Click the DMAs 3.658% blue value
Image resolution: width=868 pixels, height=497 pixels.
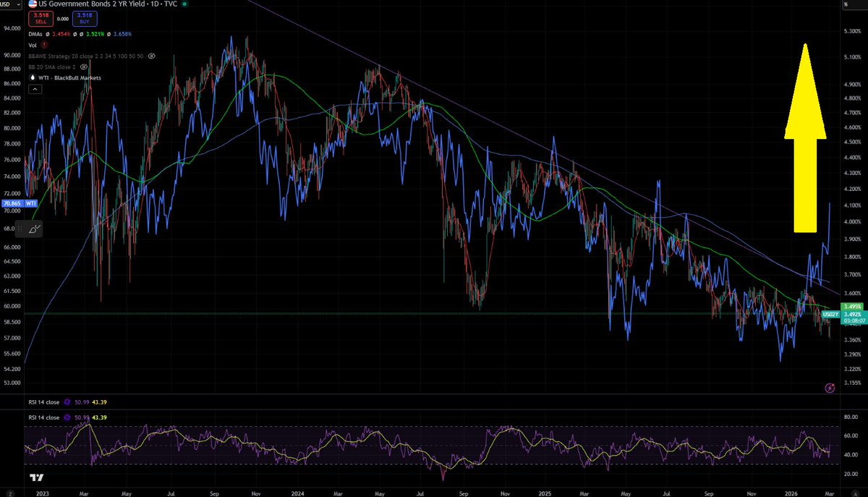(x=122, y=34)
